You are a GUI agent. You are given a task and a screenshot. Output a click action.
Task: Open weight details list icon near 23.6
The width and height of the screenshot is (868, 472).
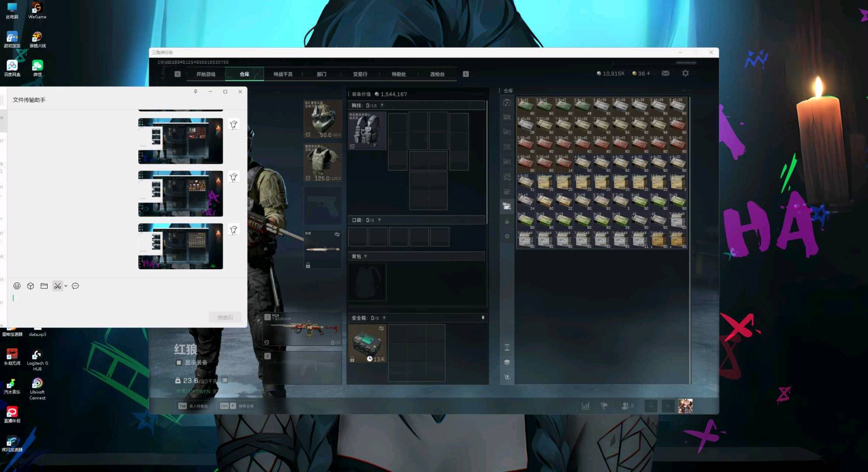[x=224, y=380]
